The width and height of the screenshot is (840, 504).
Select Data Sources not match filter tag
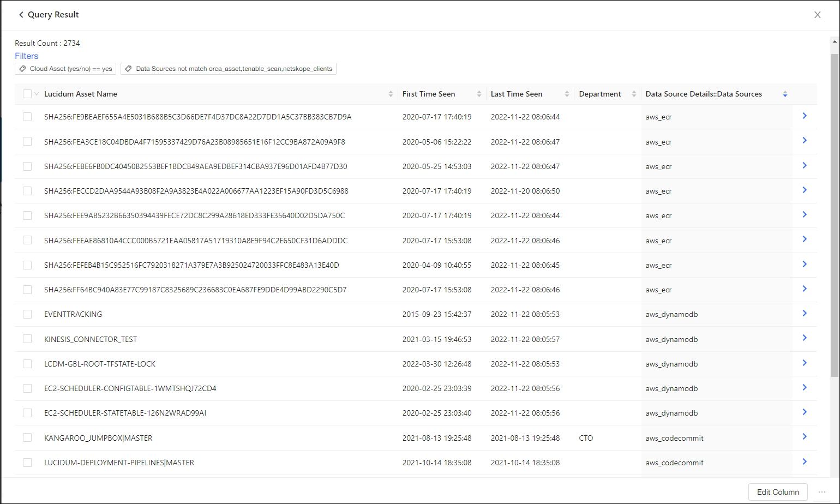229,69
